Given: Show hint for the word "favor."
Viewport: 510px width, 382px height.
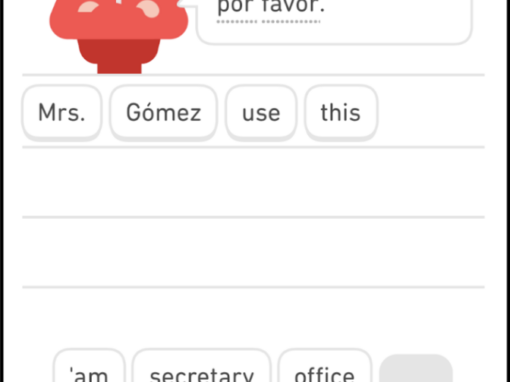Looking at the screenshot, I should (x=293, y=7).
